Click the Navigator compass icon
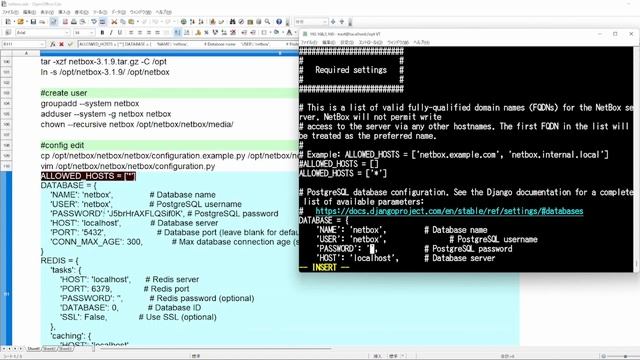640x360 pixels. [241, 22]
